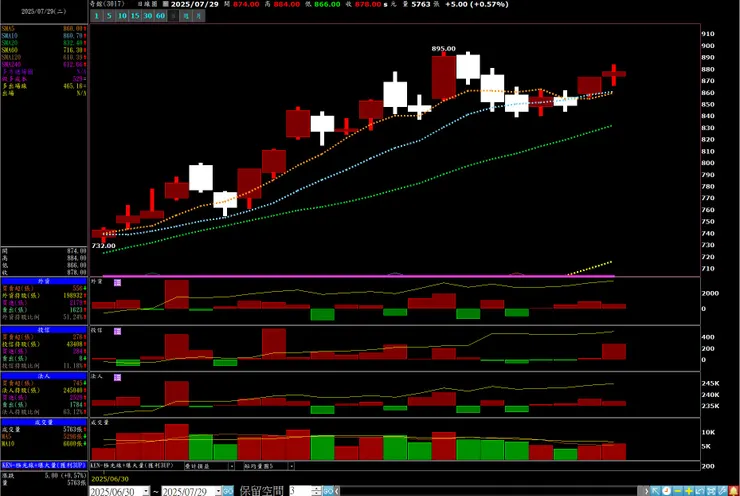The height and width of the screenshot is (496, 740).
Task: Click the 法人持股比例 63.12% row
Action: 44,412
